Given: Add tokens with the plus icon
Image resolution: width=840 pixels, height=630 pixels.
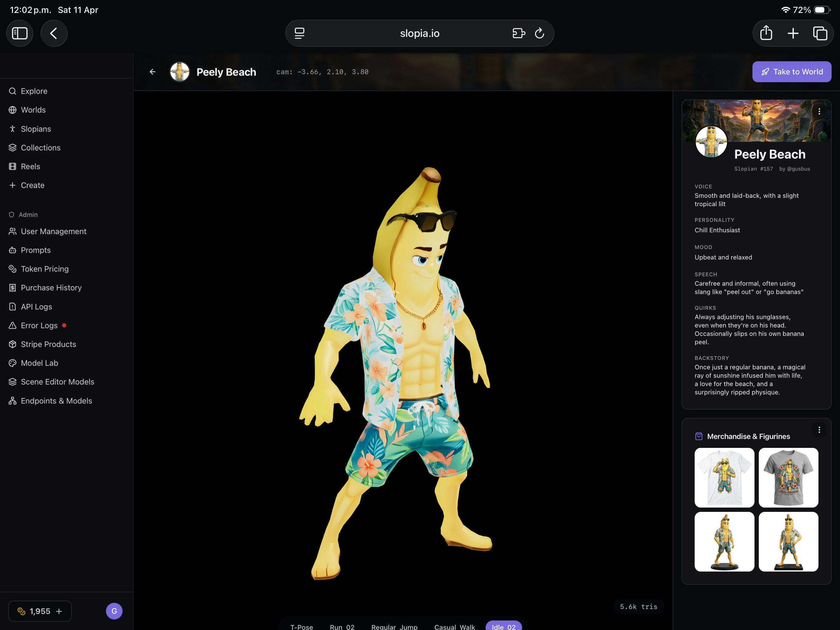Looking at the screenshot, I should 59,611.
